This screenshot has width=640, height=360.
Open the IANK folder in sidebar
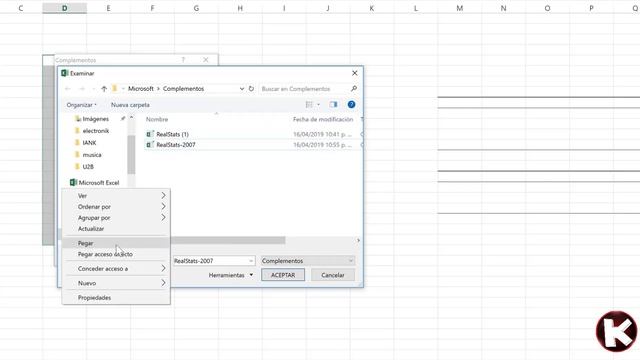point(89,142)
